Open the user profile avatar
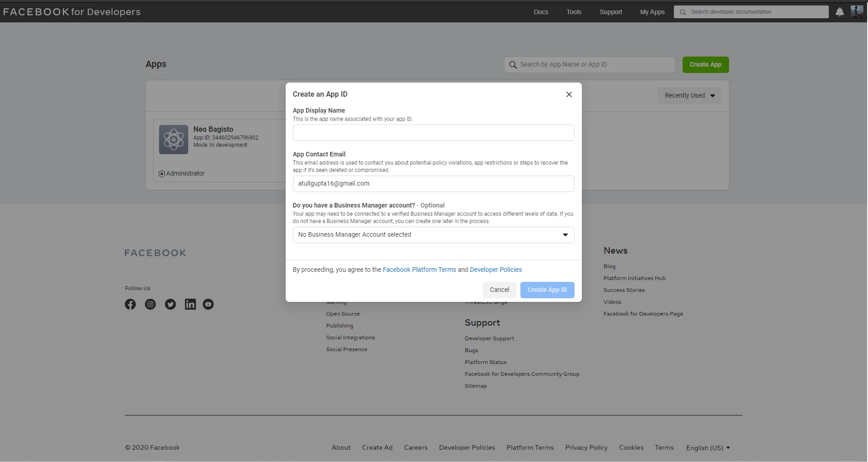 click(x=857, y=12)
